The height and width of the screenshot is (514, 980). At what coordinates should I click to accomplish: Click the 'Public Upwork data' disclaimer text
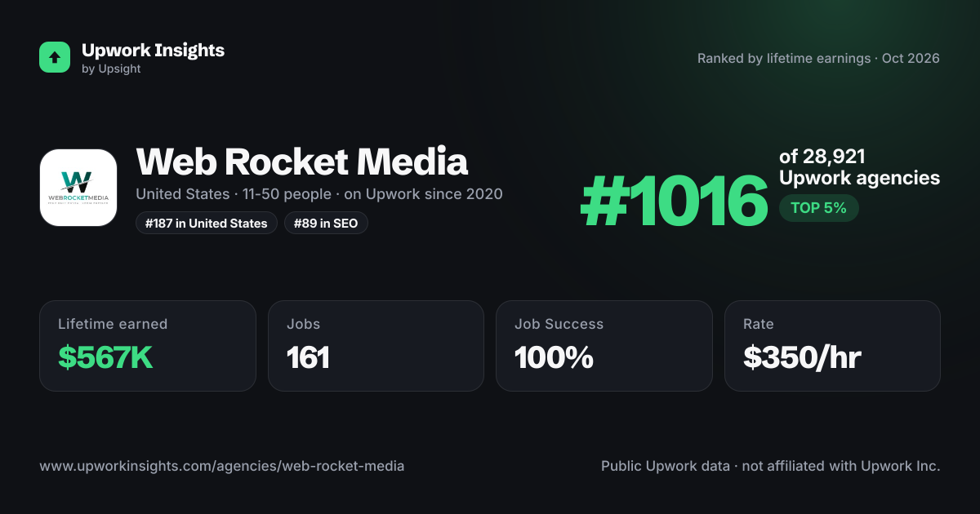click(771, 467)
